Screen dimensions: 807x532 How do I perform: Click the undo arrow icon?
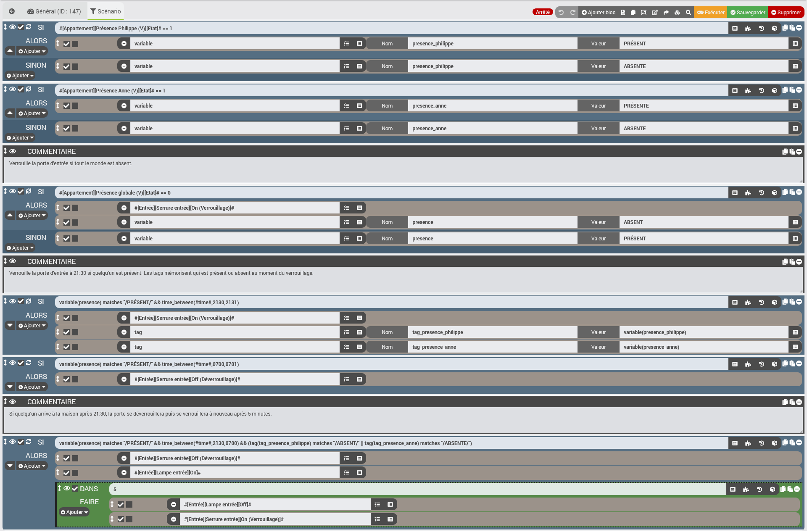pyautogui.click(x=561, y=13)
